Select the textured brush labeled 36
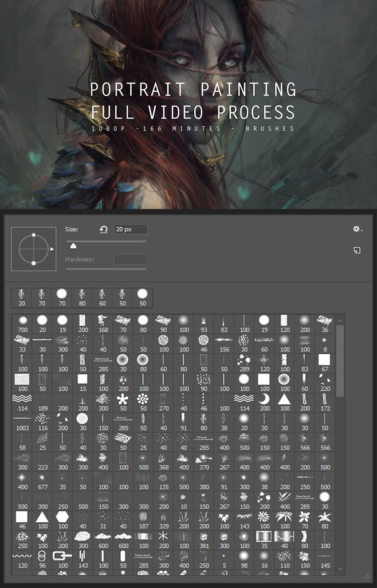 pyautogui.click(x=325, y=324)
